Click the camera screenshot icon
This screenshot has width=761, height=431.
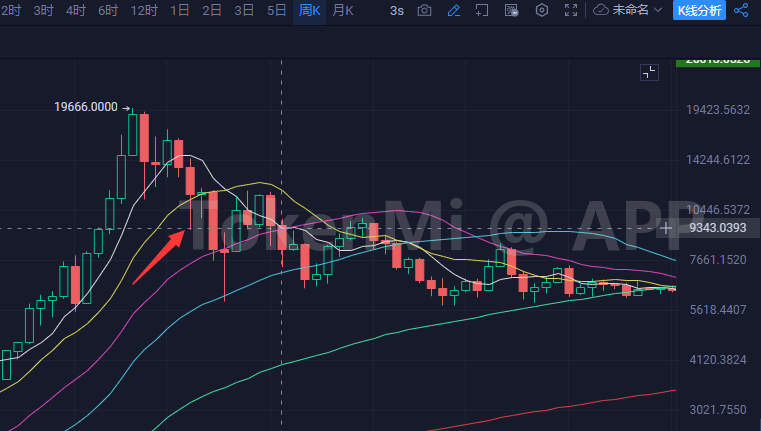tap(425, 10)
